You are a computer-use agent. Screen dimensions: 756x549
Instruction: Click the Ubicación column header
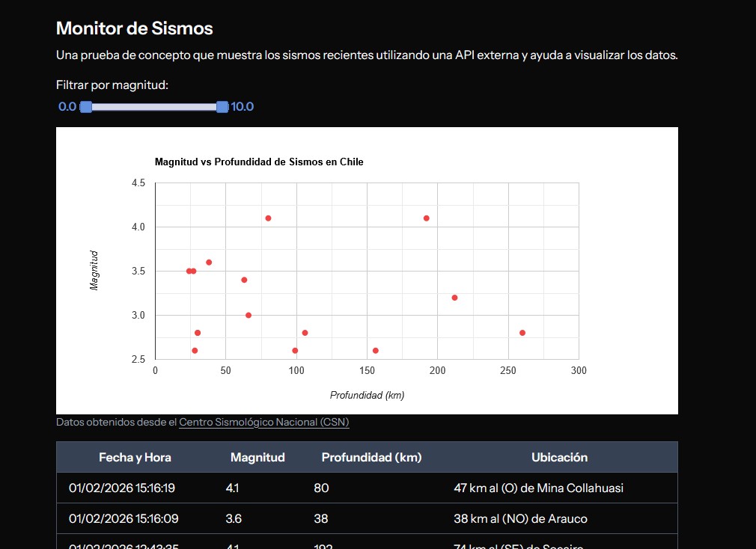click(x=560, y=457)
